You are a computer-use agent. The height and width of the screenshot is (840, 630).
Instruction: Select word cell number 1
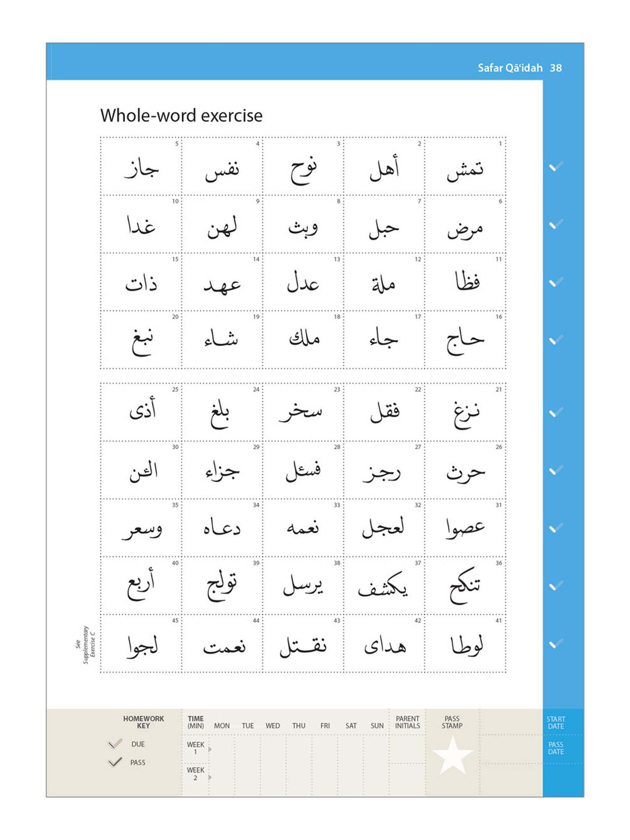pyautogui.click(x=465, y=167)
